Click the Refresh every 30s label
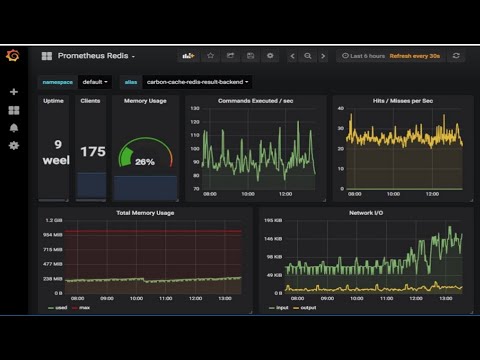The image size is (480, 360). 415,56
